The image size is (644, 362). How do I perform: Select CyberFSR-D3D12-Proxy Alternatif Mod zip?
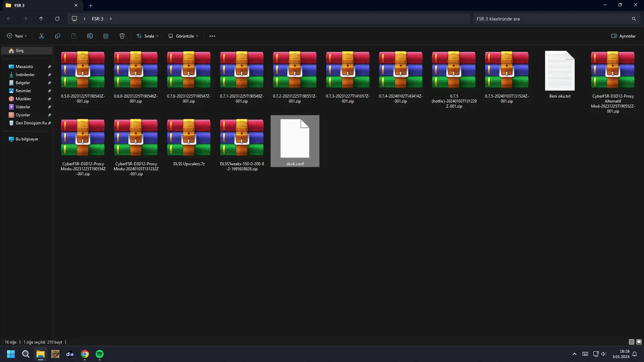(613, 82)
